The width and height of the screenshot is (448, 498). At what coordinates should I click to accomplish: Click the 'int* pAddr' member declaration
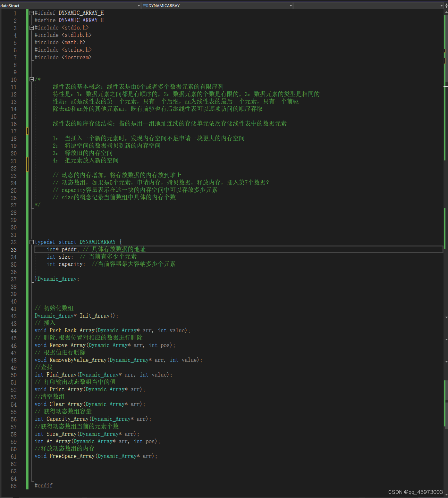[x=63, y=249]
